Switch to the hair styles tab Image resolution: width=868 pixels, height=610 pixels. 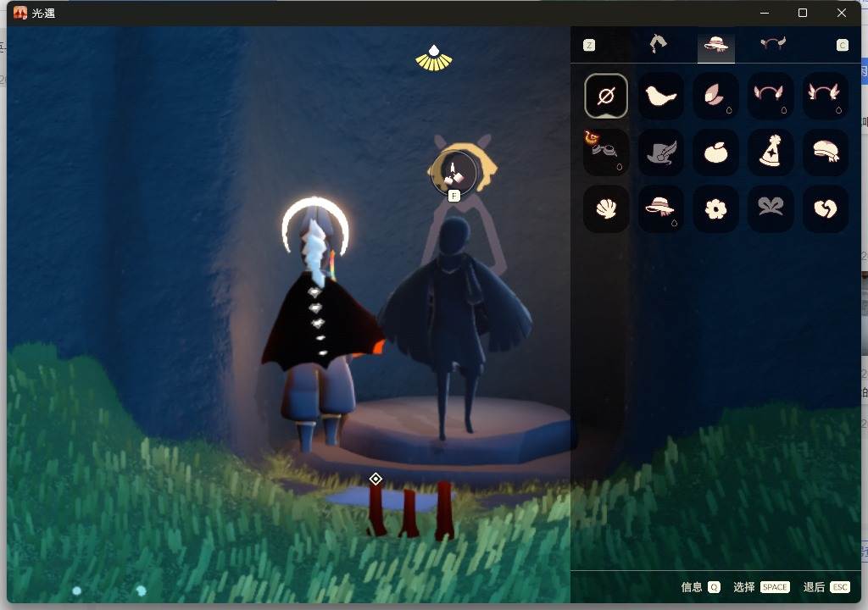click(x=658, y=44)
